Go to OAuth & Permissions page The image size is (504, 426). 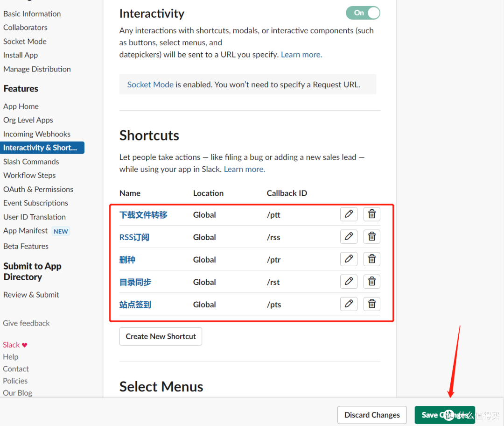tap(38, 189)
